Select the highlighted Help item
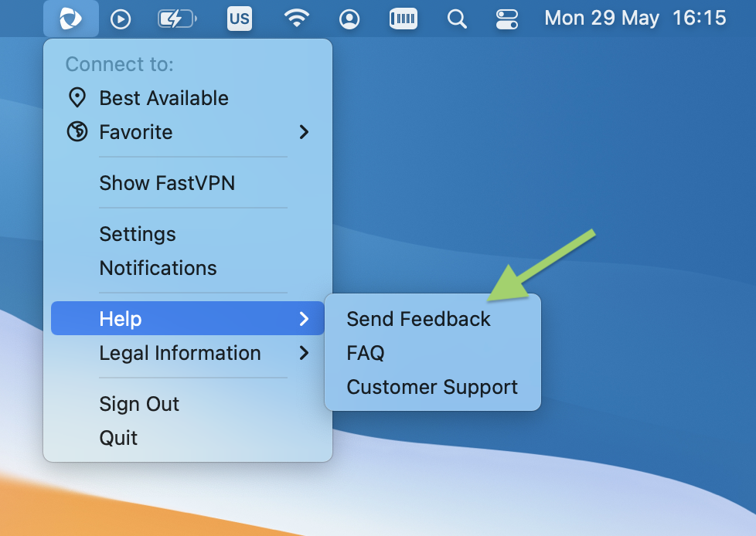 point(188,318)
